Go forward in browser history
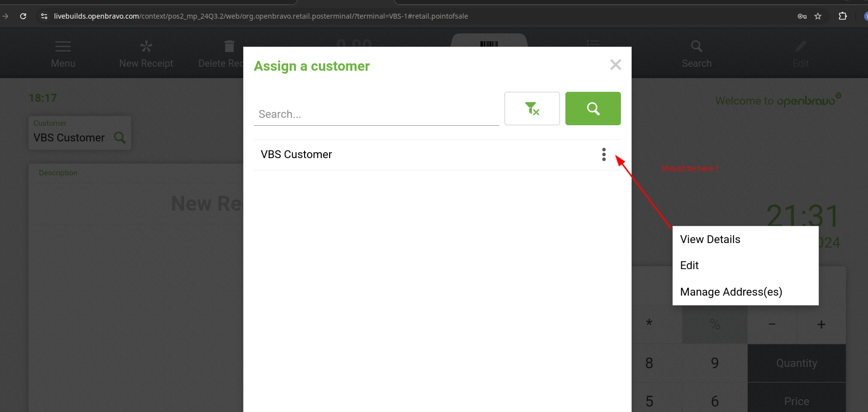This screenshot has width=868, height=412. point(5,16)
